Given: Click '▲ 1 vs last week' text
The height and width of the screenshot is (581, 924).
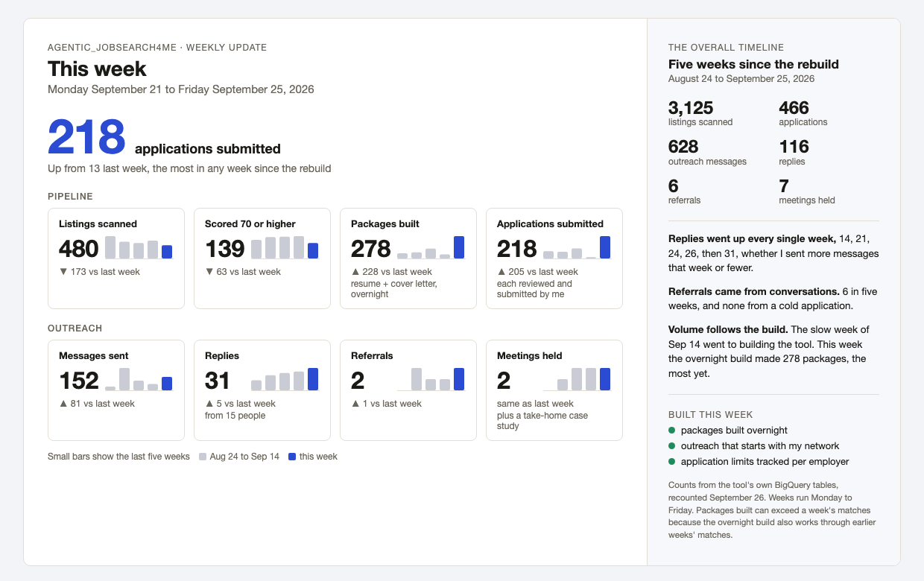Looking at the screenshot, I should click(386, 404).
